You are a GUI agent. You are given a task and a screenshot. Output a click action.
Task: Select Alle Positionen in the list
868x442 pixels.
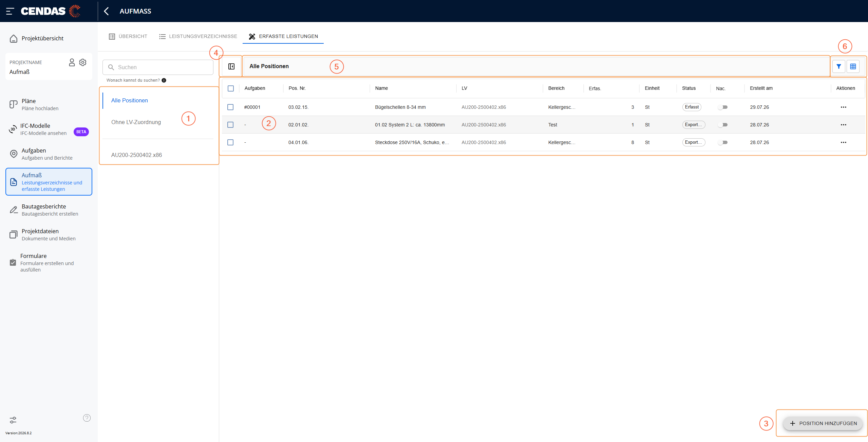158,100
